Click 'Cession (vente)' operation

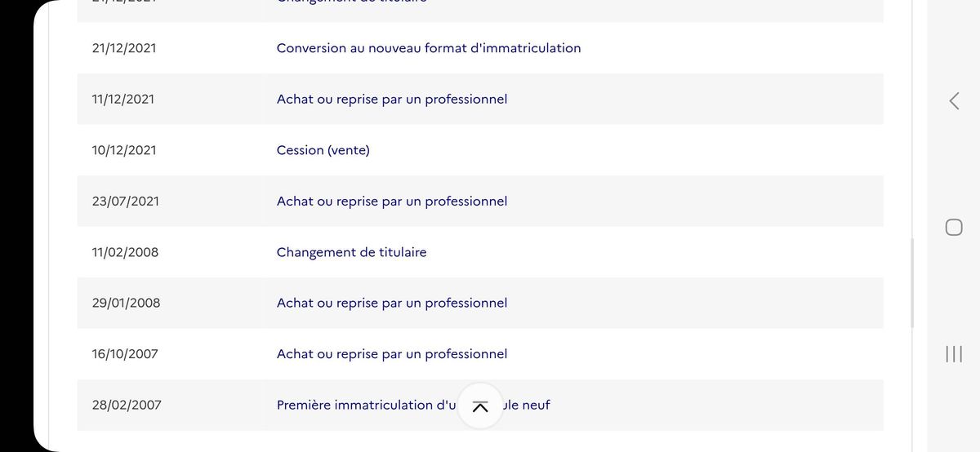pyautogui.click(x=323, y=151)
